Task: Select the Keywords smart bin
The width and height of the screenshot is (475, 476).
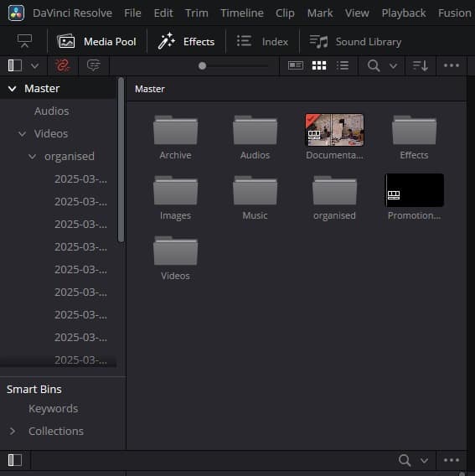Action: coord(53,409)
